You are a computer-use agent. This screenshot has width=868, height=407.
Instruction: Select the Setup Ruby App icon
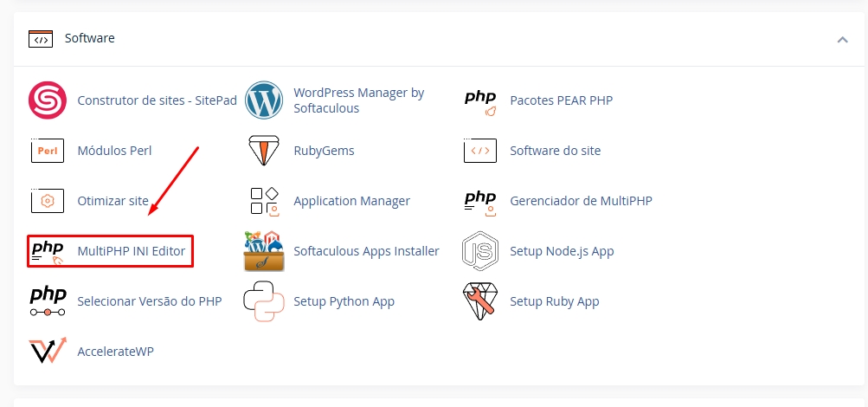click(480, 301)
